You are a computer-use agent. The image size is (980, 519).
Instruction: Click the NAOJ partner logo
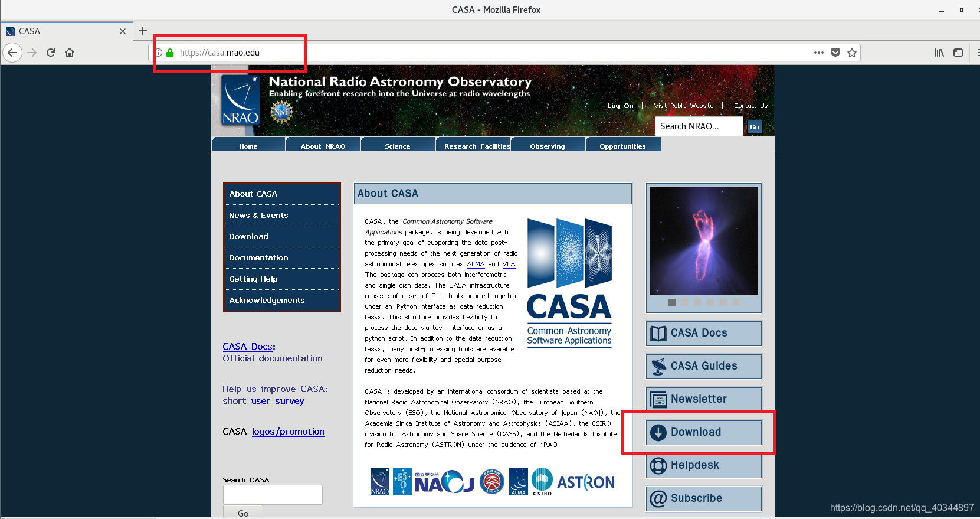pos(445,482)
